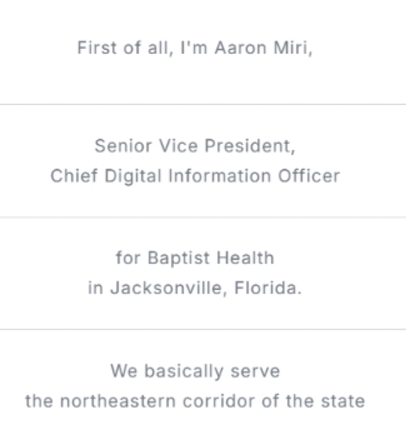The image size is (406, 440).
Task: Select the "for Baptist Health" line
Action: (x=195, y=258)
